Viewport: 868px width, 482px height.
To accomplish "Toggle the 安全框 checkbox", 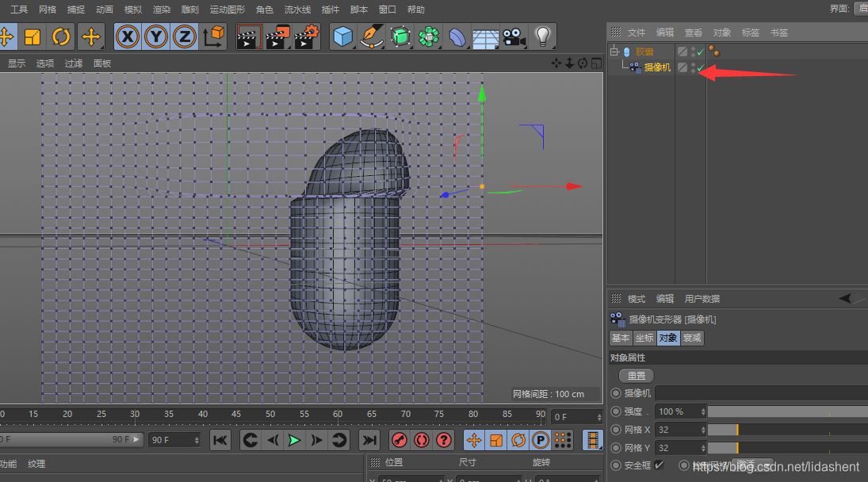I will coord(659,465).
